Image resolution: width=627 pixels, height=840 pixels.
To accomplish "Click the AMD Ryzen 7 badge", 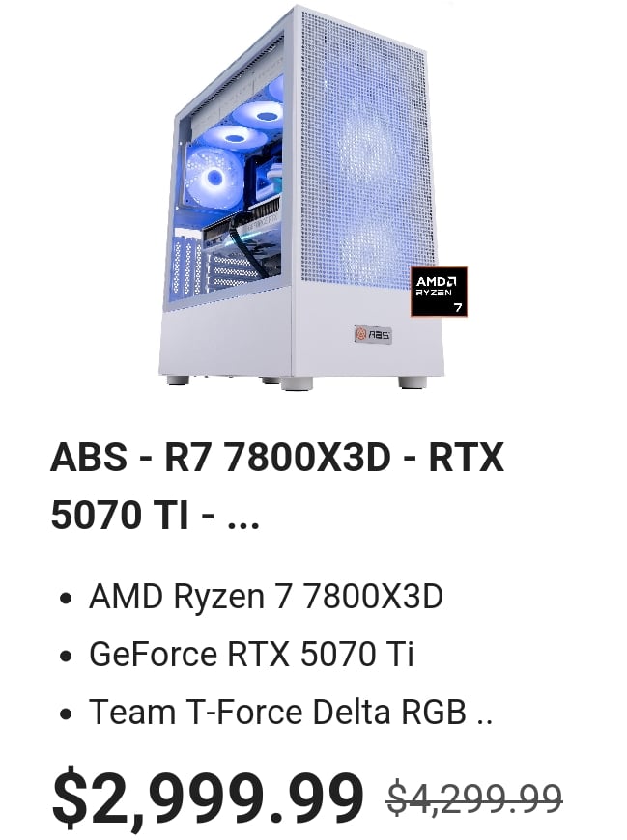I will [x=439, y=292].
